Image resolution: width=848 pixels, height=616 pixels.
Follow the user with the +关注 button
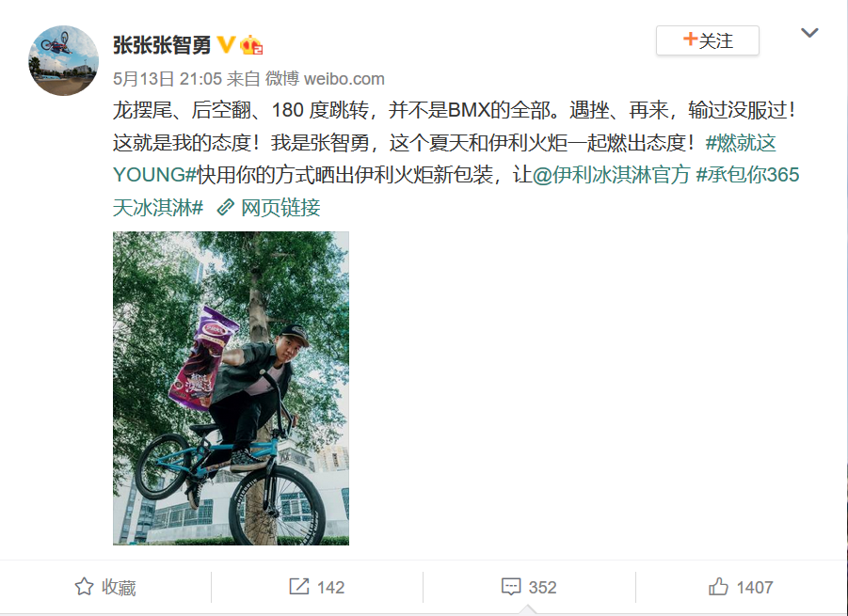708,40
